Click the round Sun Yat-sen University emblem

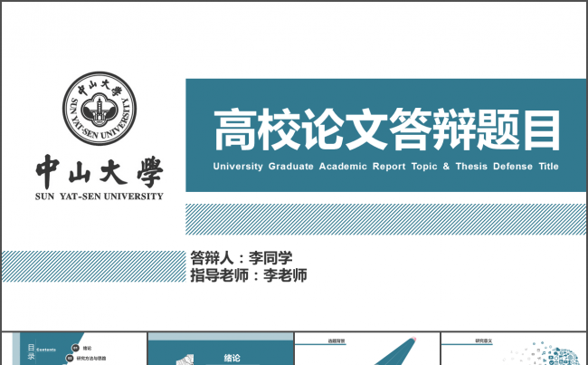coord(100,109)
